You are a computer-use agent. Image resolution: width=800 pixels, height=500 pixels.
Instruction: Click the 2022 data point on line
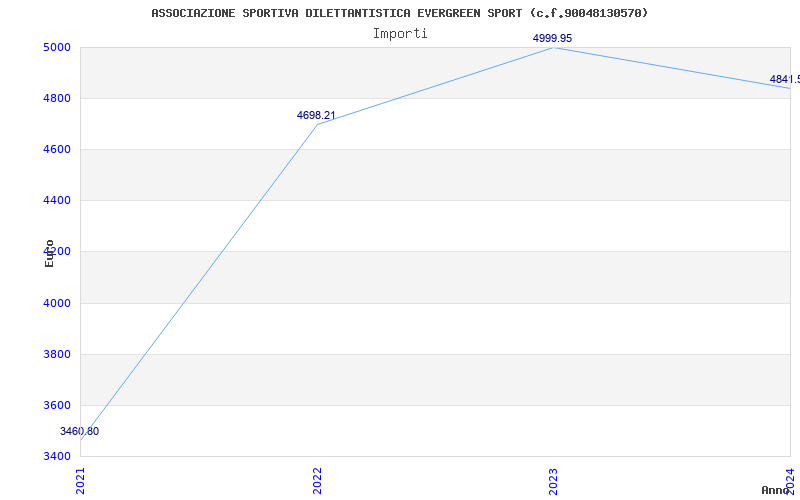pos(317,124)
